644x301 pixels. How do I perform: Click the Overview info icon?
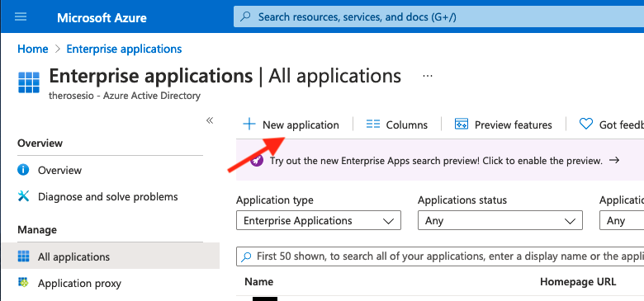click(23, 170)
